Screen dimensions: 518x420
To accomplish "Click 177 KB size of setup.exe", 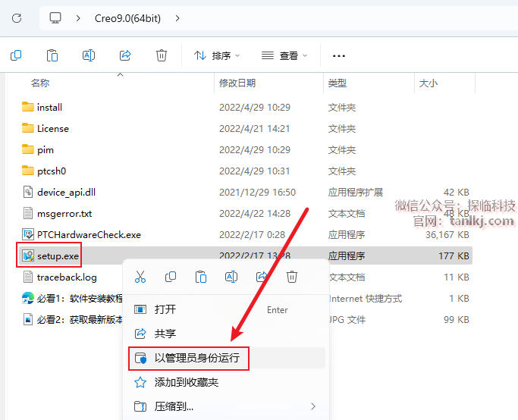I will pyautogui.click(x=454, y=256).
